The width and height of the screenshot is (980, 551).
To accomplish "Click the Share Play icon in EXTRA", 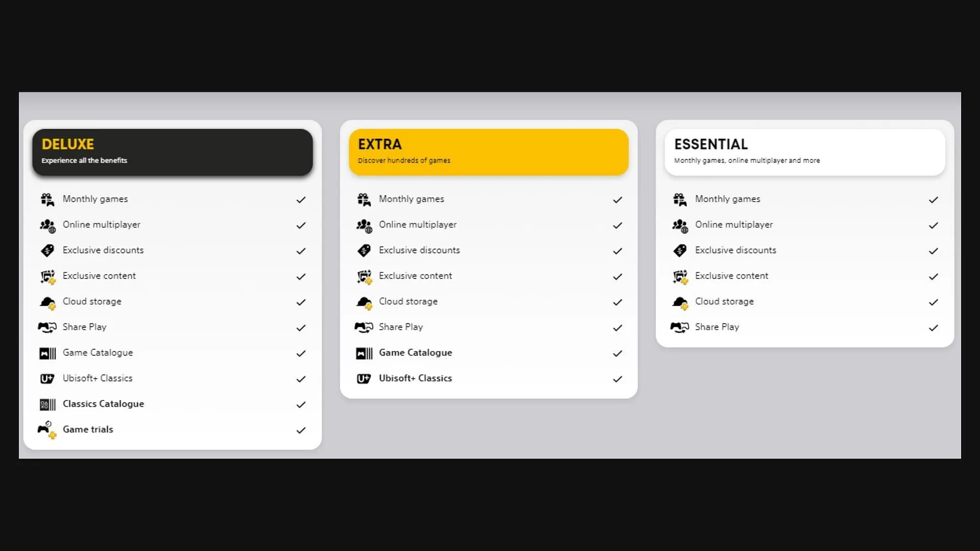I will tap(363, 327).
